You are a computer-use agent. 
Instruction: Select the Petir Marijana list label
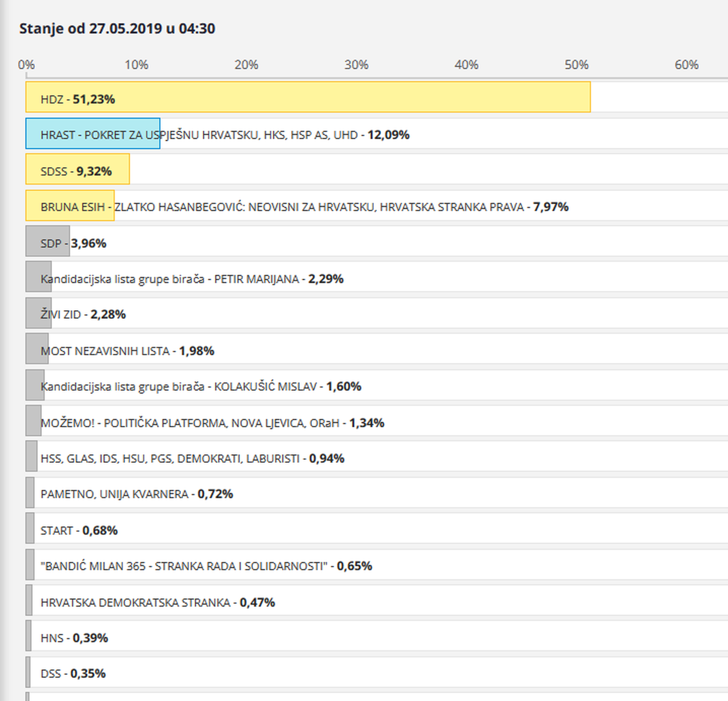pyautogui.click(x=191, y=279)
